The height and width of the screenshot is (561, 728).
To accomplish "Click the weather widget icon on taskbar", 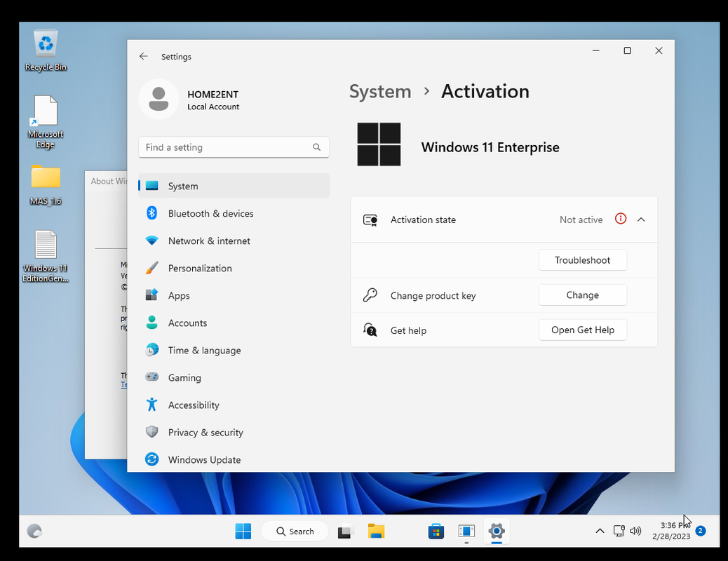I will click(34, 531).
